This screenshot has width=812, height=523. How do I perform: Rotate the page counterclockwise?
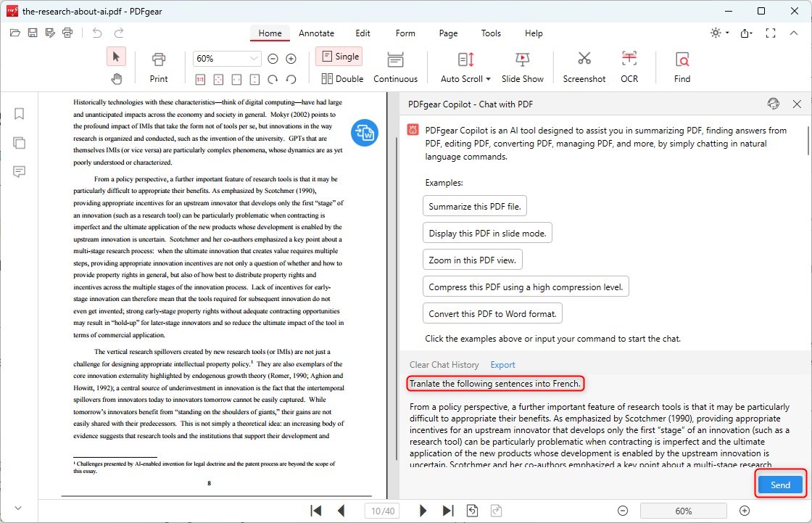(x=291, y=79)
